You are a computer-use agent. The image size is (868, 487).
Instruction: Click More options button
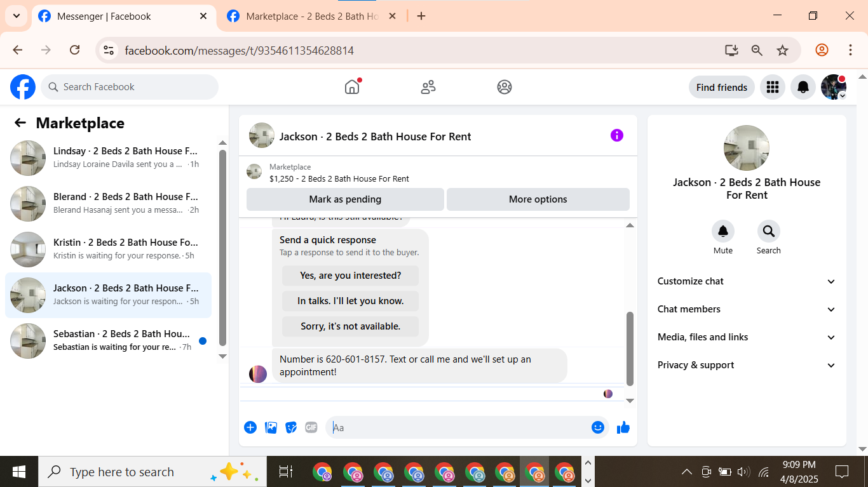point(538,199)
